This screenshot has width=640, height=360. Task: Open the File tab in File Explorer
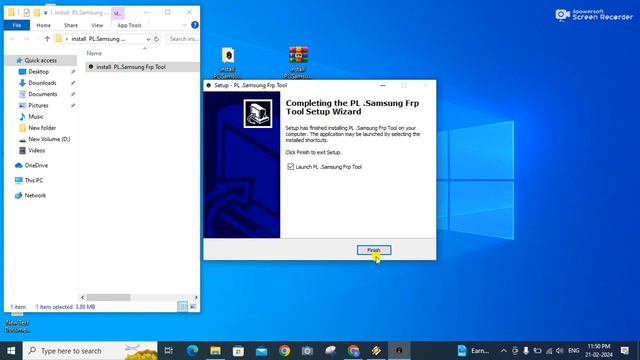point(17,25)
